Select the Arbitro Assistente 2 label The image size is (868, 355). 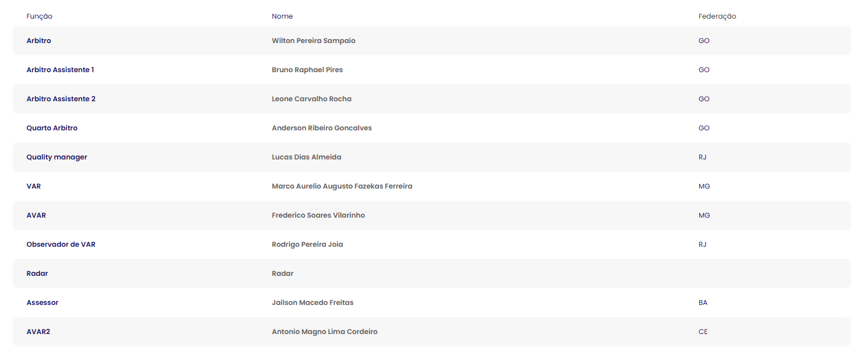(61, 99)
